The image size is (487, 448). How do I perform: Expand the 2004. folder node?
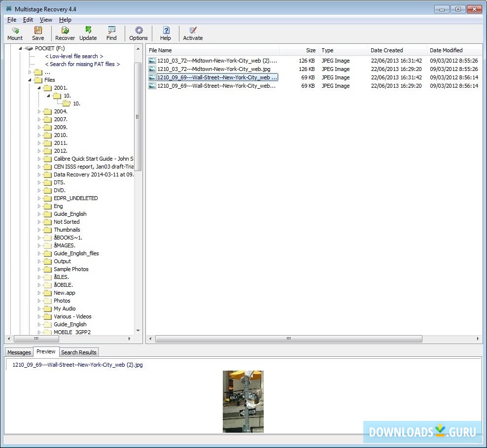point(39,111)
